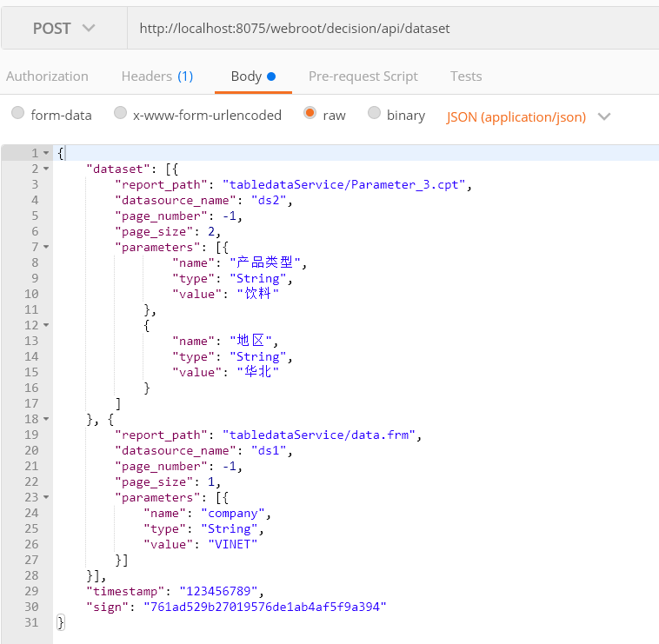Open the Pre-request Script tab
659x644 pixels.
363,76
